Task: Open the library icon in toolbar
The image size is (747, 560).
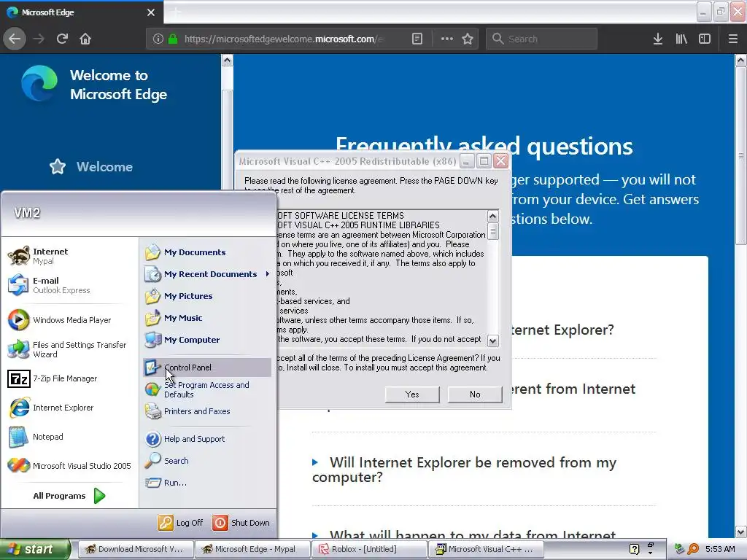Action: 681,39
